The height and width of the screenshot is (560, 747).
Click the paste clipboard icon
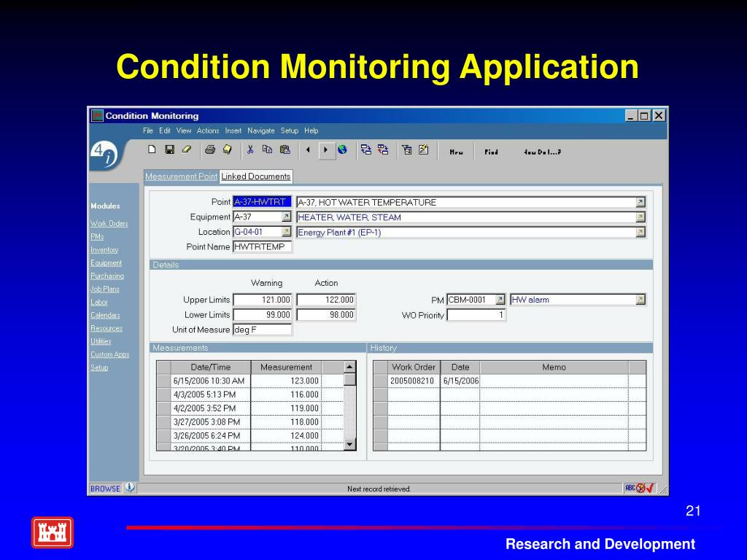285,149
